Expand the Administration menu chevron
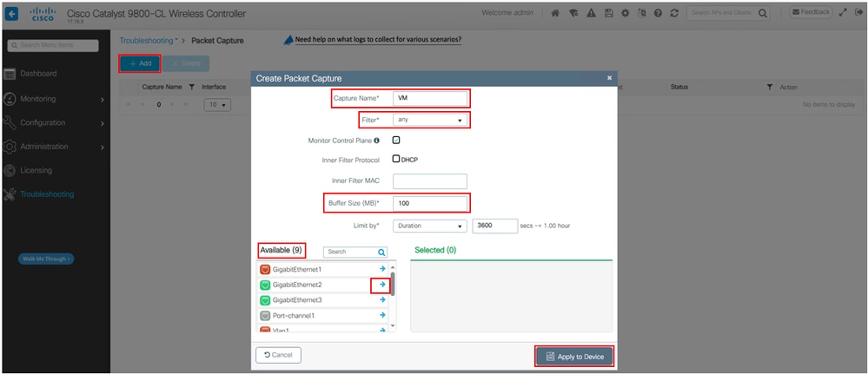The width and height of the screenshot is (868, 374). (x=103, y=148)
